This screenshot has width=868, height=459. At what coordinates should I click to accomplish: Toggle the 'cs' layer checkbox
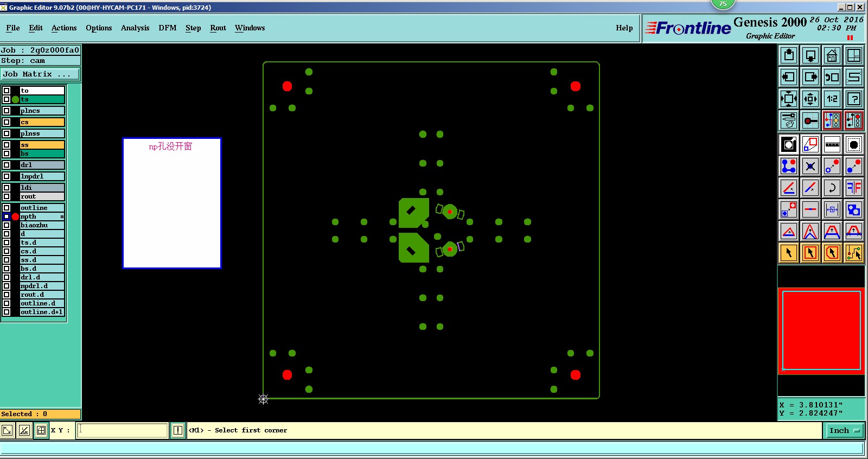click(x=7, y=122)
